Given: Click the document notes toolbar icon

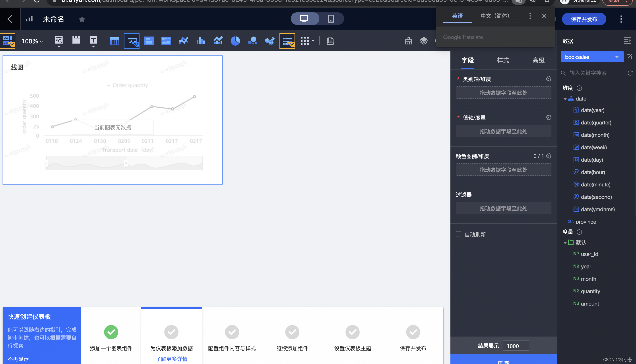Looking at the screenshot, I should pos(330,41).
